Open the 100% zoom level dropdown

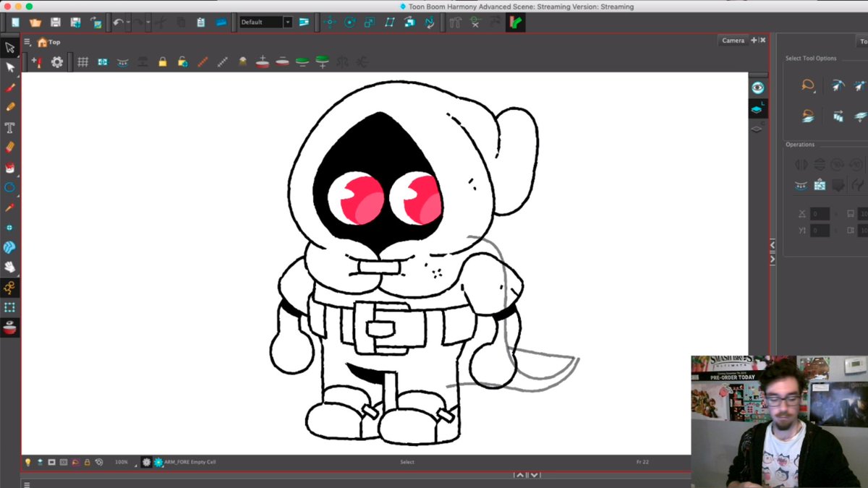tap(124, 462)
